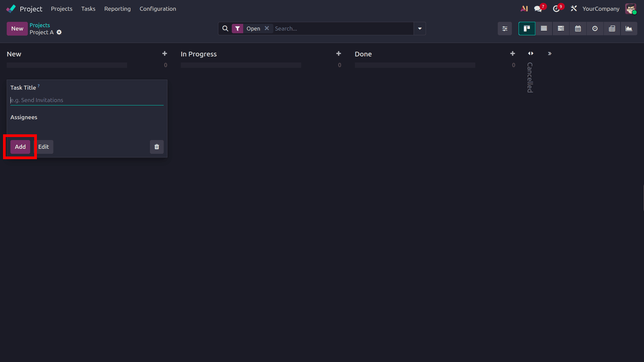Screen dimensions: 644x362
Task: Open the Tasks menu
Action: [88, 9]
